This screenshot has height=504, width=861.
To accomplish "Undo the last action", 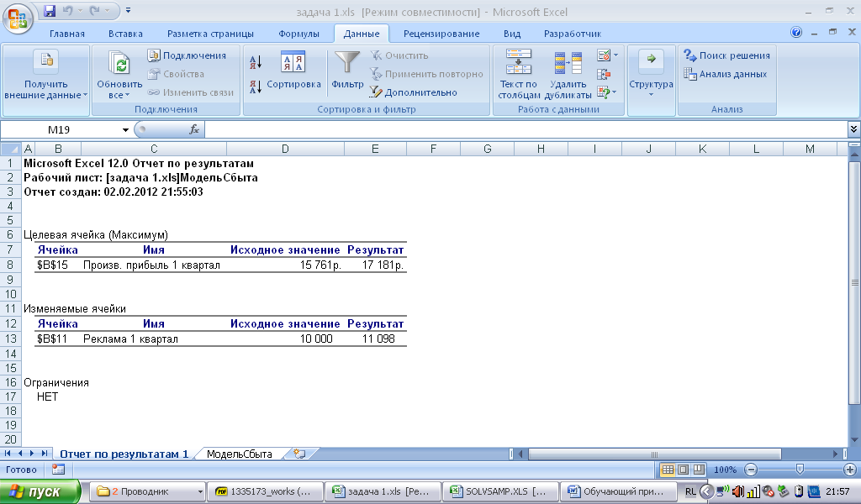I will tap(68, 10).
